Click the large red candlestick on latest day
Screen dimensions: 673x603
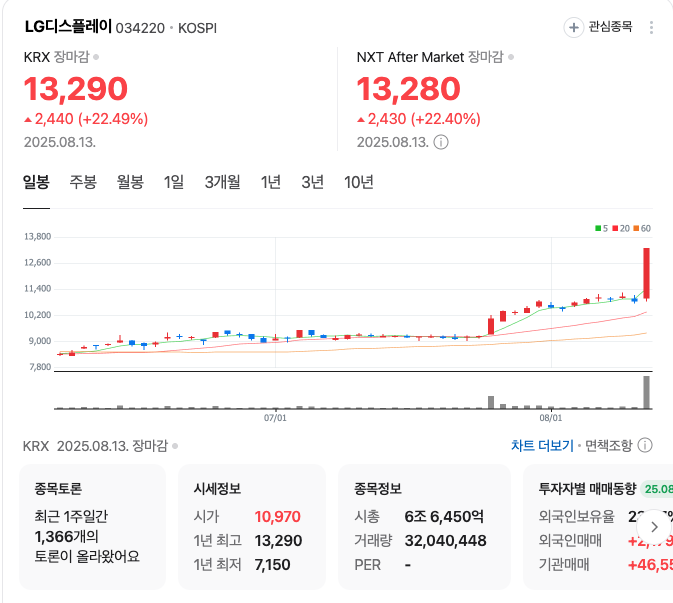646,273
